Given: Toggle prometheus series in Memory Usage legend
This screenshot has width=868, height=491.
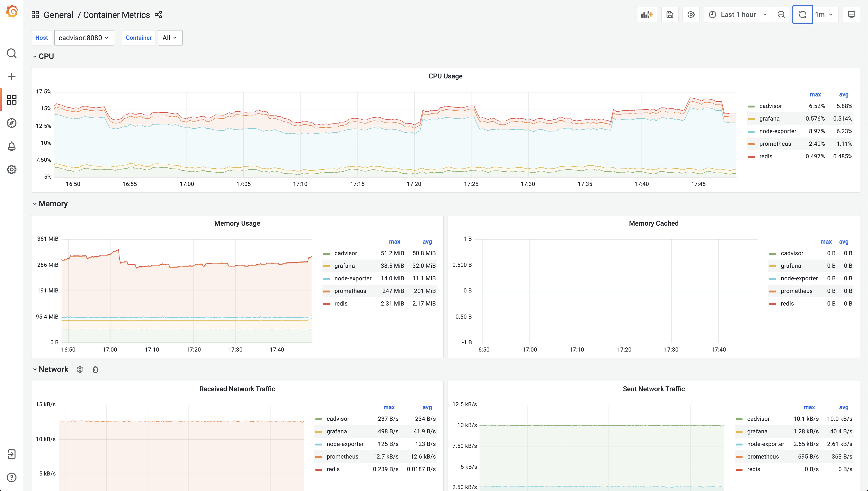Looking at the screenshot, I should tap(350, 291).
